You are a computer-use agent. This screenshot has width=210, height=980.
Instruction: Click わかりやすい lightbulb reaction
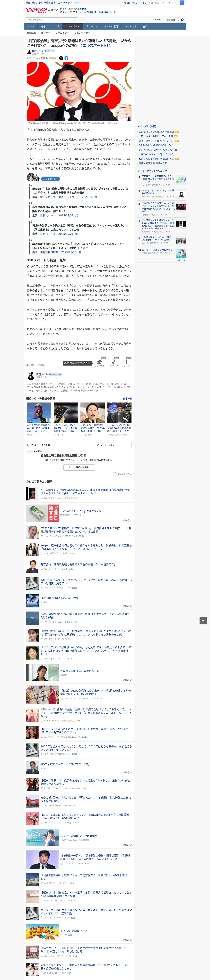point(113,362)
